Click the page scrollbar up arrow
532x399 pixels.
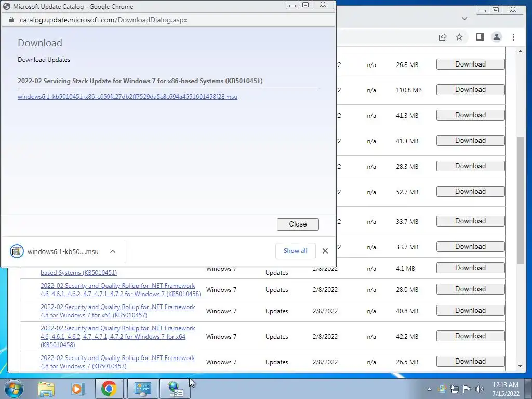point(520,51)
